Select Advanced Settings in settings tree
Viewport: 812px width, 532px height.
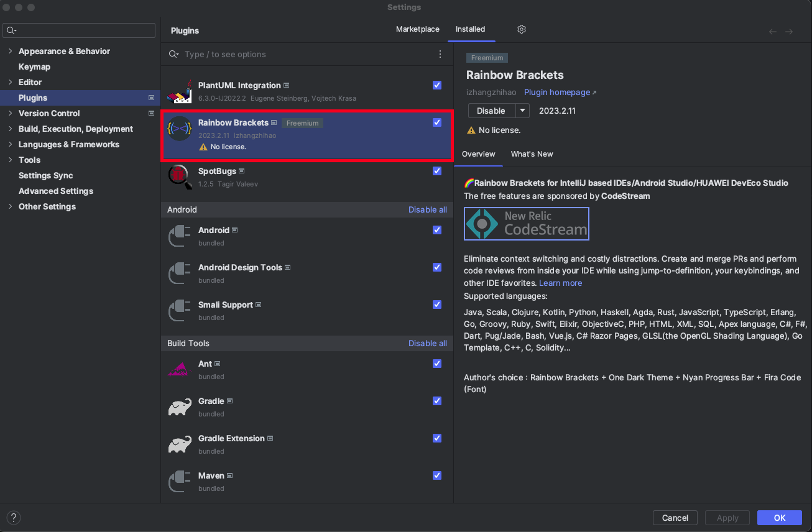56,191
